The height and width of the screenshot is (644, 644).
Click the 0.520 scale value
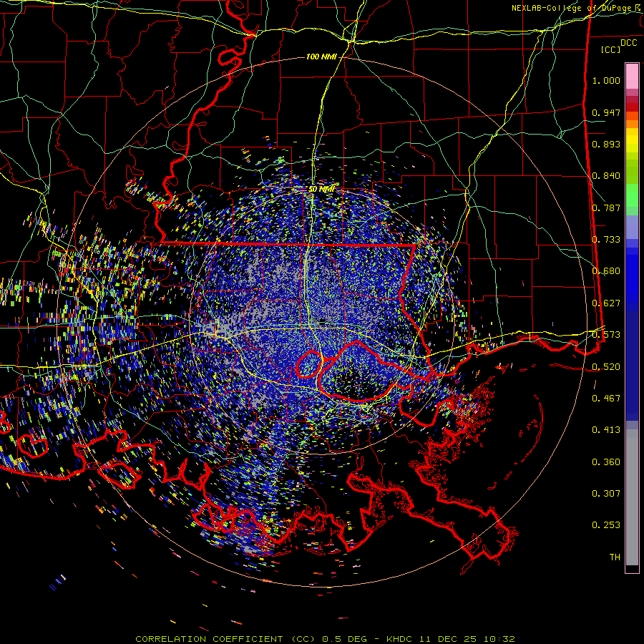pyautogui.click(x=606, y=367)
